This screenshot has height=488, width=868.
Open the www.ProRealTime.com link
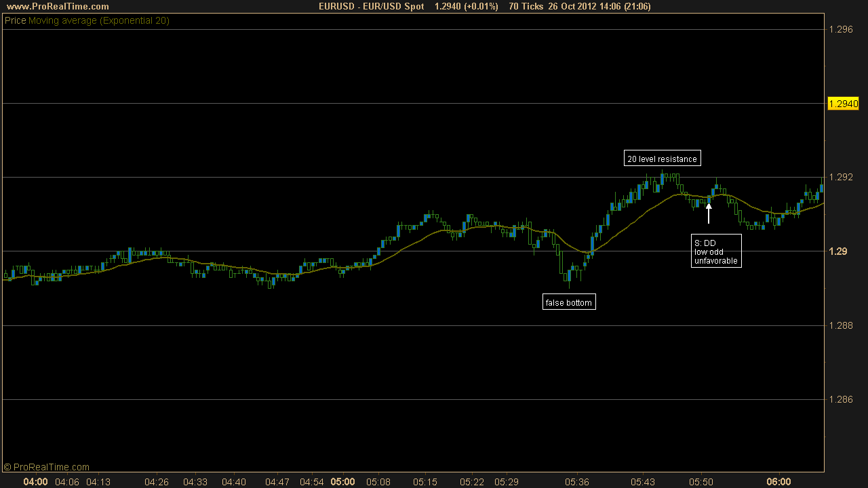tap(57, 6)
